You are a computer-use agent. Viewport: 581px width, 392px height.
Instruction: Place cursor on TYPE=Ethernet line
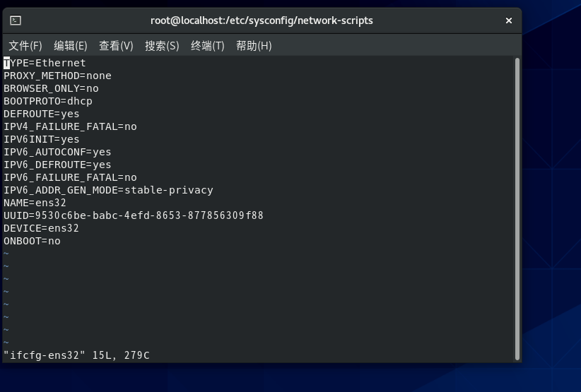pyautogui.click(x=45, y=63)
